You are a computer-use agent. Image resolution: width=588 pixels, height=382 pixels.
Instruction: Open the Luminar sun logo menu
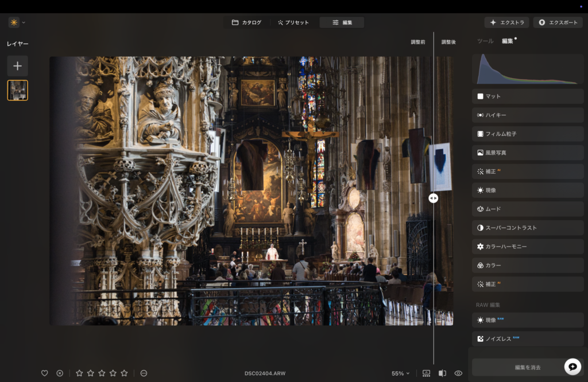pyautogui.click(x=14, y=22)
